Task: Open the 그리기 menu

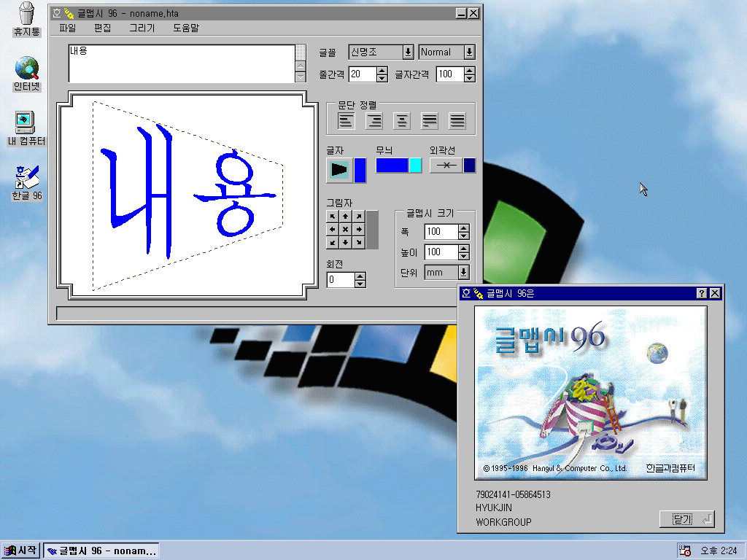Action: pos(142,28)
